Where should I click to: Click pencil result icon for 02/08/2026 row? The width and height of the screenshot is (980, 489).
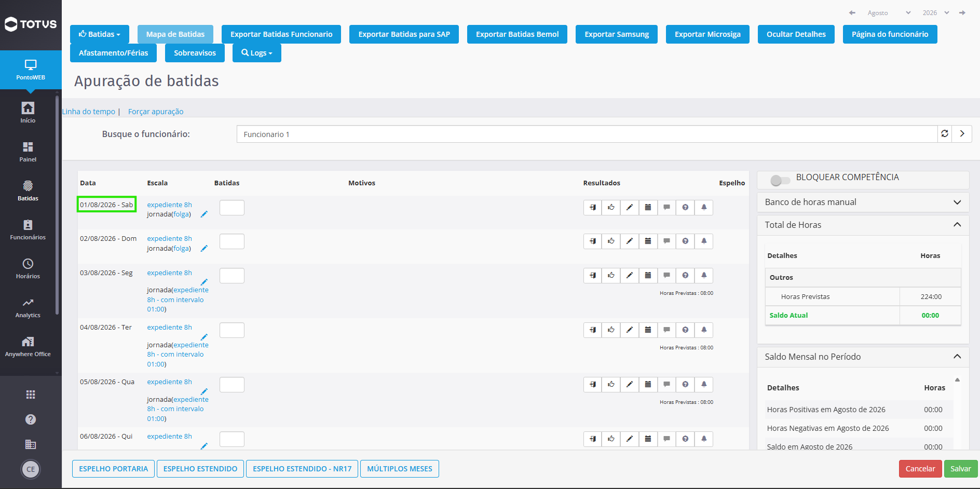coord(630,241)
